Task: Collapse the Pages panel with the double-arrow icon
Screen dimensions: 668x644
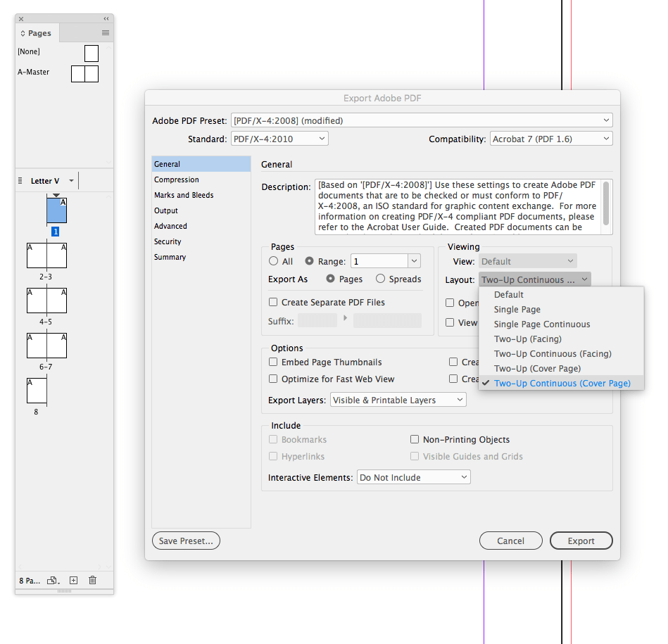Action: (106, 18)
